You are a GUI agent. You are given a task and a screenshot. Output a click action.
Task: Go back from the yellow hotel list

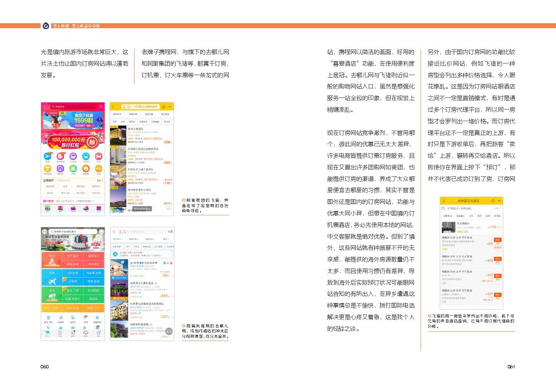tap(113, 107)
